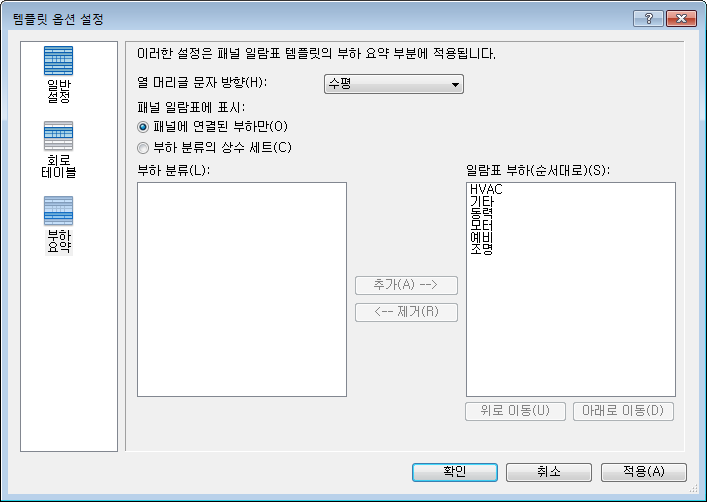Click the dropdown arrow next to 수평
Screen dimensions: 707x502
click(455, 85)
